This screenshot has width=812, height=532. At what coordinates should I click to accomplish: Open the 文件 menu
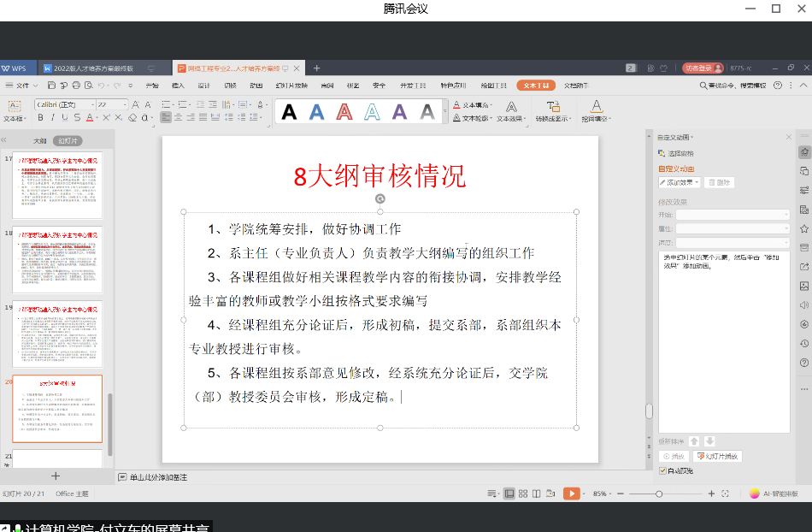click(x=24, y=86)
